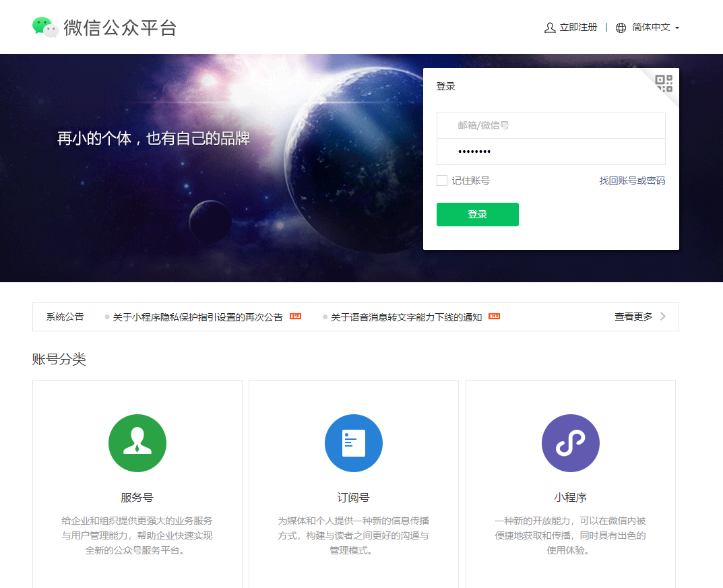This screenshot has height=588, width=723.
Task: Click the 邮箱/微信号 input field
Action: pos(551,125)
